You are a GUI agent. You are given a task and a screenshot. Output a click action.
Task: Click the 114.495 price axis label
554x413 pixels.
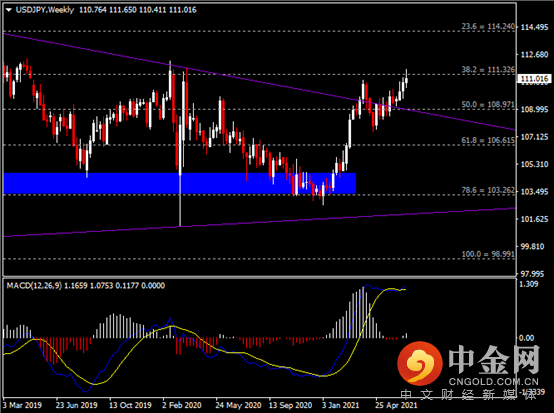pos(534,27)
